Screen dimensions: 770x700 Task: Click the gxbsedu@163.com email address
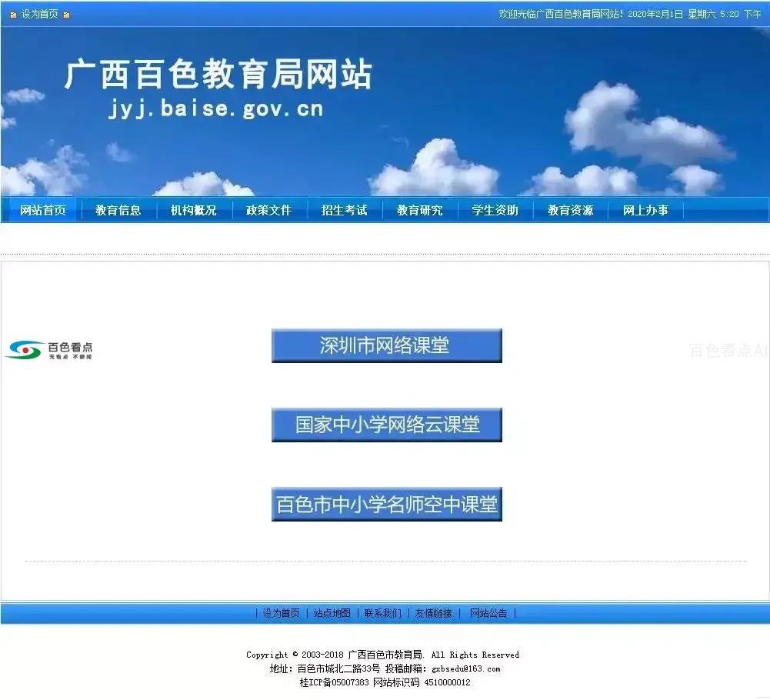(466, 669)
